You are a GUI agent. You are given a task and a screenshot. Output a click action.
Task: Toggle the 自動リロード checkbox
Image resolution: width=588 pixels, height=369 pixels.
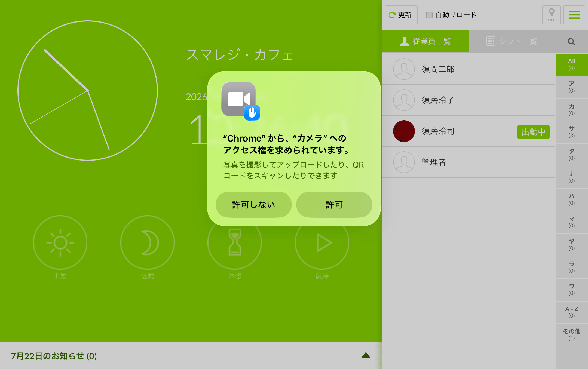pyautogui.click(x=429, y=15)
